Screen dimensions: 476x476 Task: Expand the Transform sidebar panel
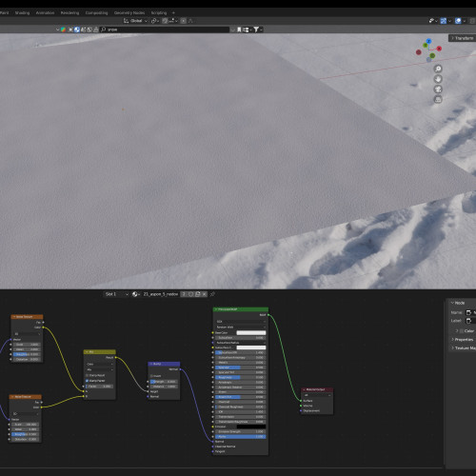[463, 38]
